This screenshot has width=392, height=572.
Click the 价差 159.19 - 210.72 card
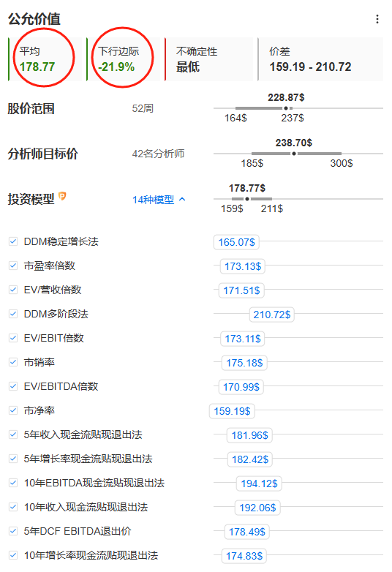[320, 59]
